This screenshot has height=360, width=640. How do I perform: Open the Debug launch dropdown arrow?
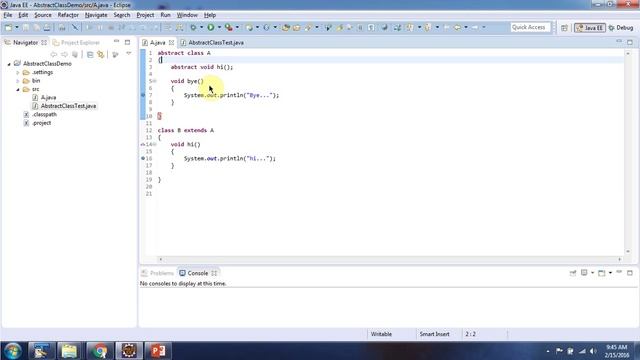click(201, 27)
